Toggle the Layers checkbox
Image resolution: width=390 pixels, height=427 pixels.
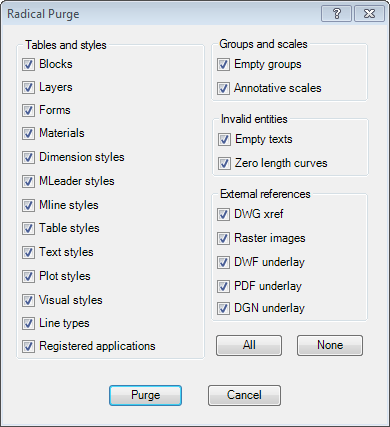click(28, 87)
